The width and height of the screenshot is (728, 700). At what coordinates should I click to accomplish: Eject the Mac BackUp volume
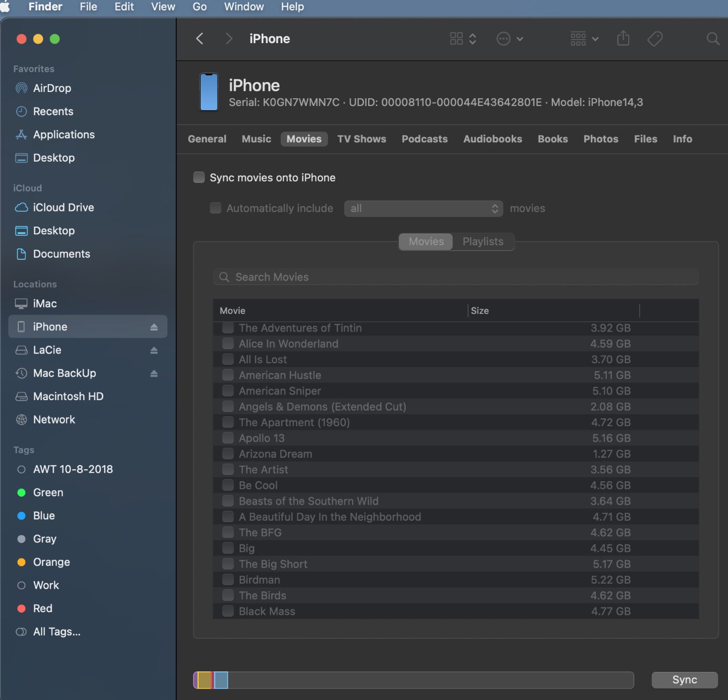tap(154, 373)
